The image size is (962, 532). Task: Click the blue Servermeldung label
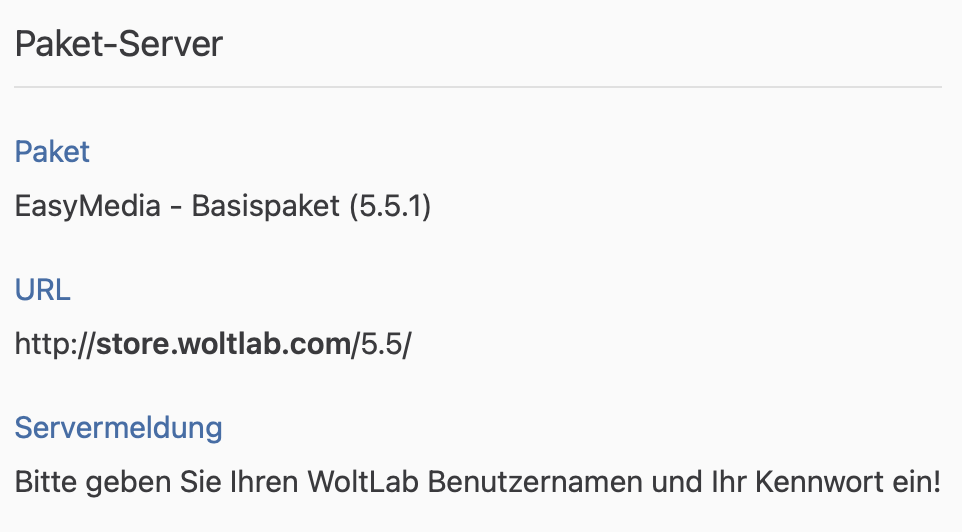point(118,428)
